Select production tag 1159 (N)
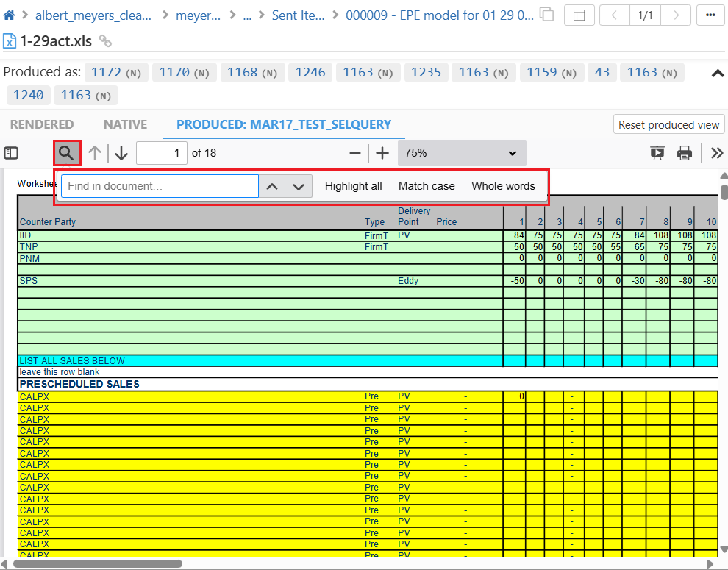 point(552,73)
